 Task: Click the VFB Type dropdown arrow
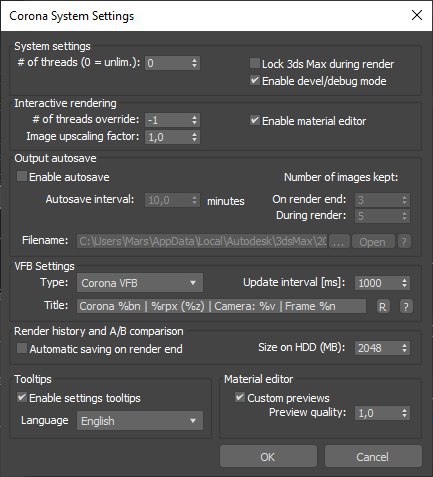coord(193,283)
